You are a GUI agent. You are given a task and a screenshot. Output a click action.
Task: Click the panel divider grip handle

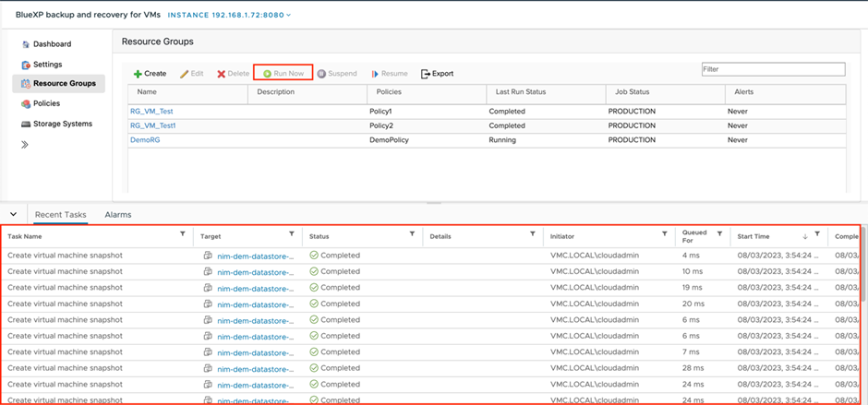pyautogui.click(x=434, y=203)
